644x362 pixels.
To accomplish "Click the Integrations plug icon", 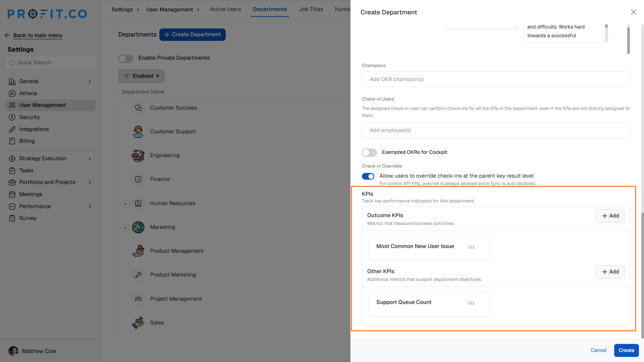I will (12, 129).
